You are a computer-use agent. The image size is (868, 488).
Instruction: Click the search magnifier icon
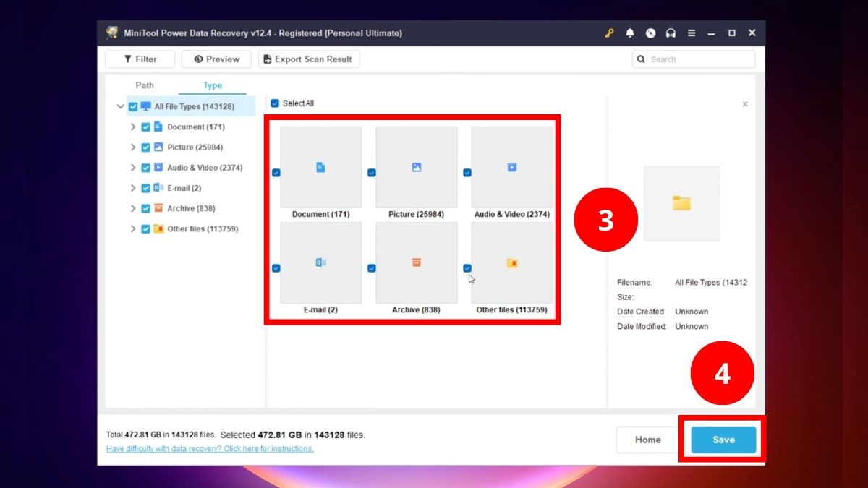641,59
